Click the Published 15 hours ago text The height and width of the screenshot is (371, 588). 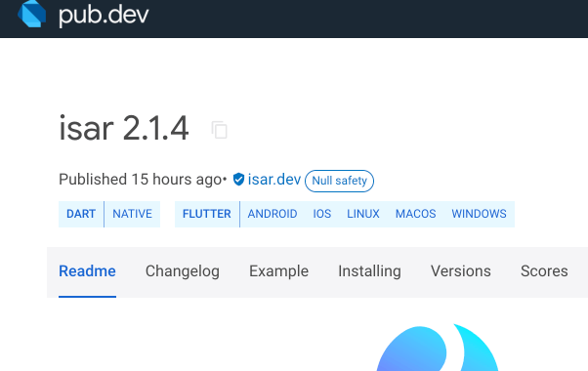pos(141,180)
